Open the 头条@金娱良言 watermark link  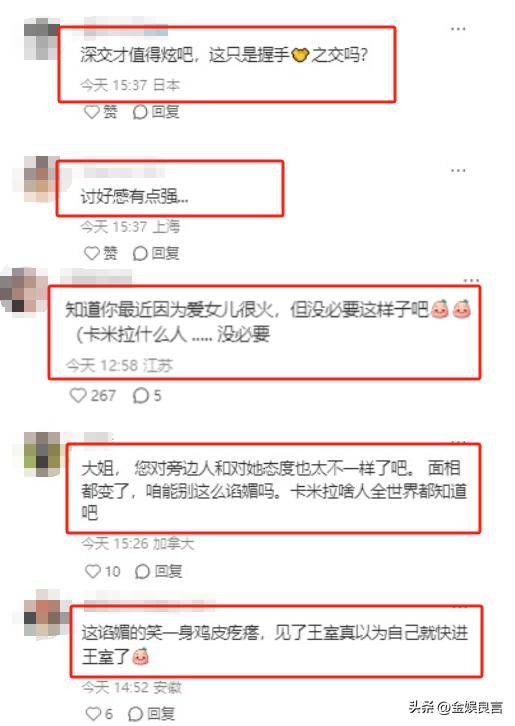tap(455, 707)
